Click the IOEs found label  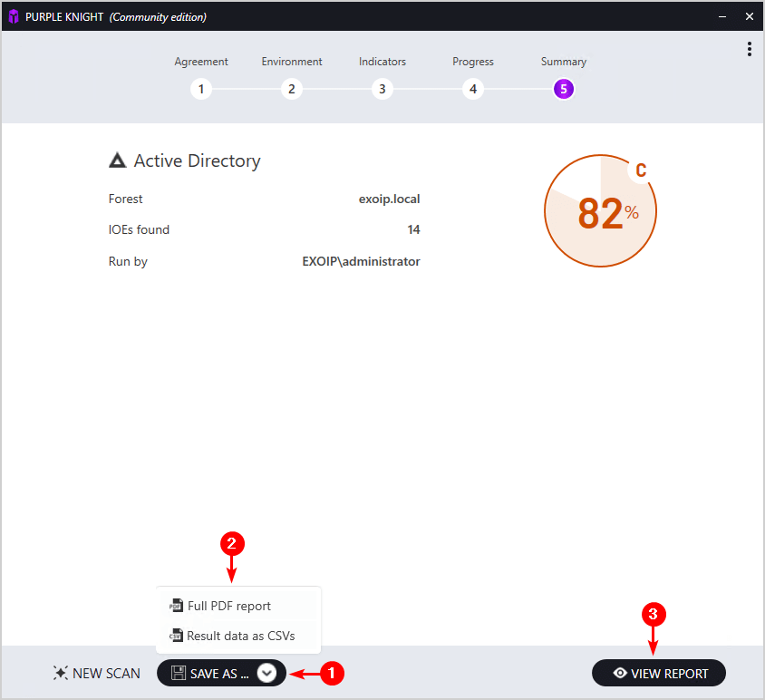pyautogui.click(x=139, y=229)
